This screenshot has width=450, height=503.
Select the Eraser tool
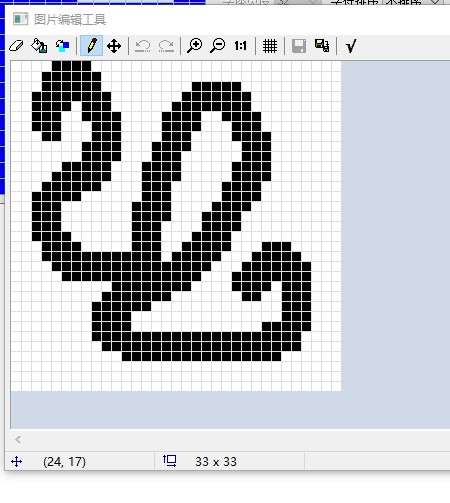tap(16, 46)
